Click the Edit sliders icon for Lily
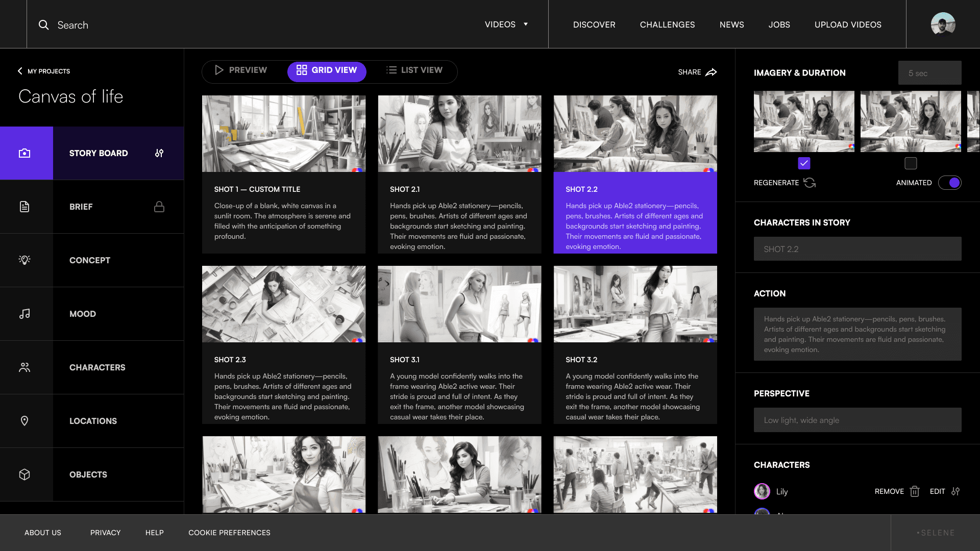 tap(955, 491)
